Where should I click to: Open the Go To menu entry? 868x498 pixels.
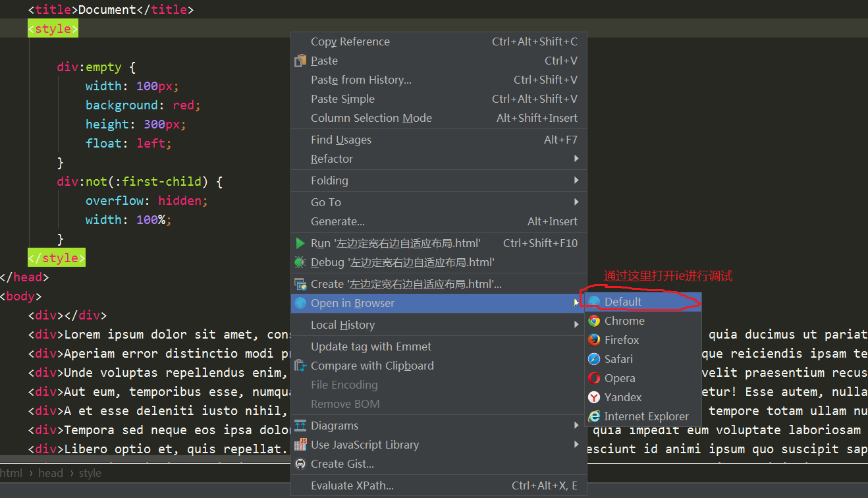point(439,202)
